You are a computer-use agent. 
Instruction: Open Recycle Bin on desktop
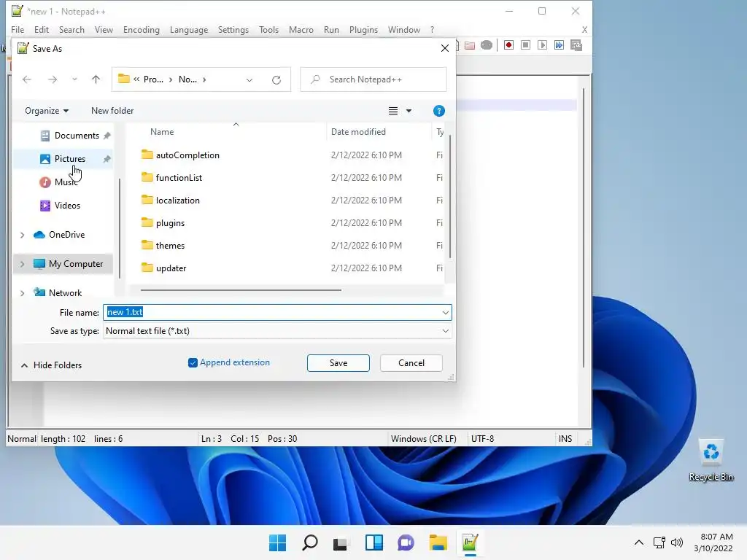pos(711,459)
